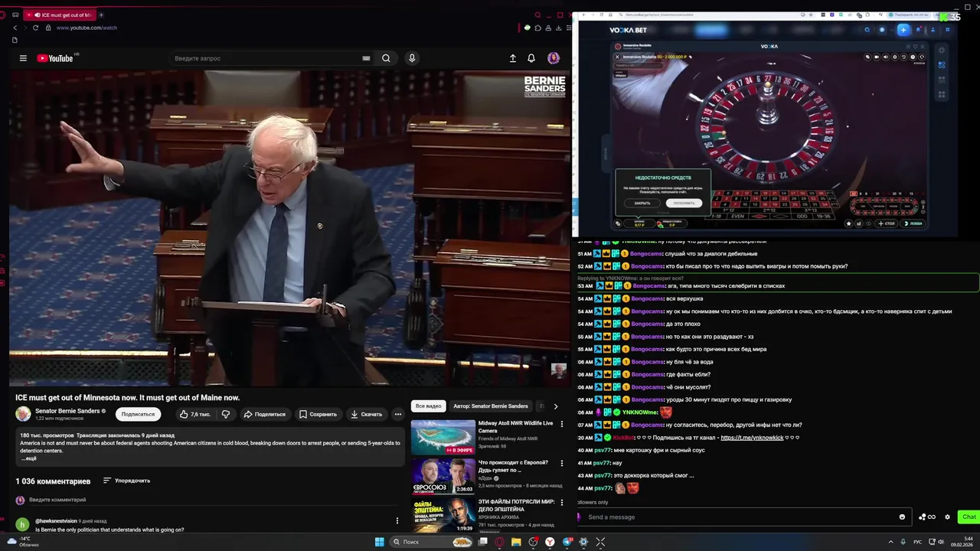Open Упорядочить comment sort dropdown
980x551 pixels.
click(127, 481)
